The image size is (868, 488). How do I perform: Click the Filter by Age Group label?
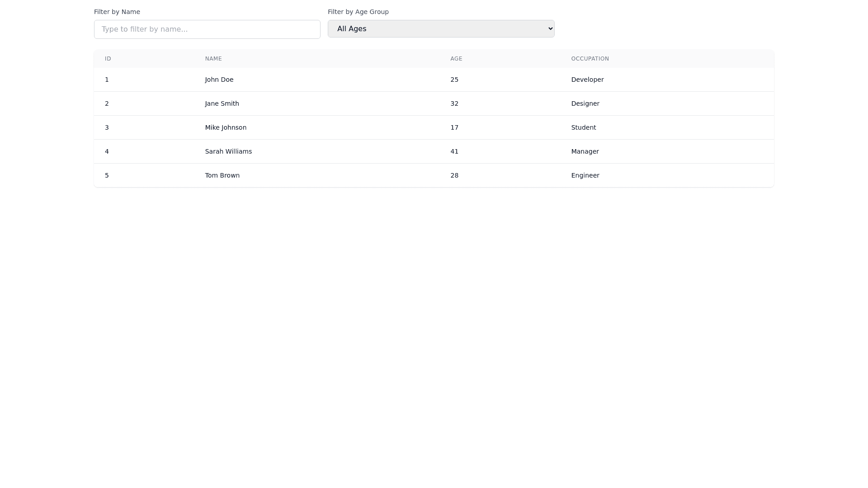(x=358, y=12)
